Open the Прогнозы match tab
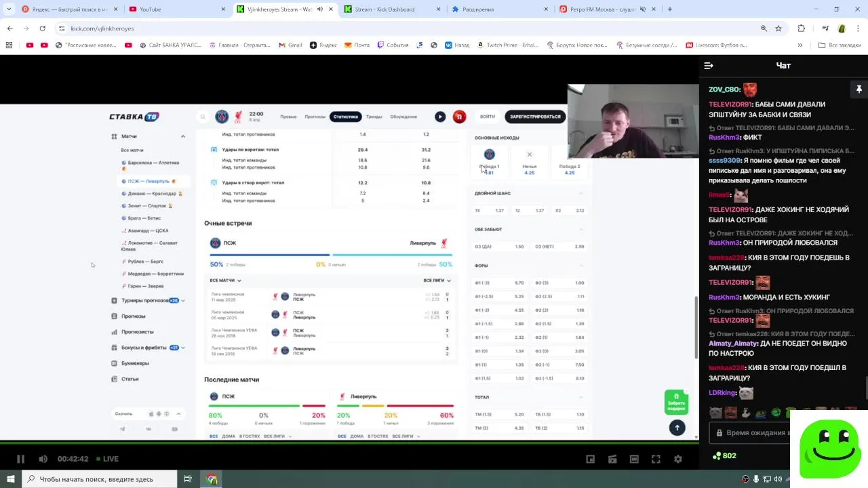This screenshot has width=868, height=488. [315, 117]
